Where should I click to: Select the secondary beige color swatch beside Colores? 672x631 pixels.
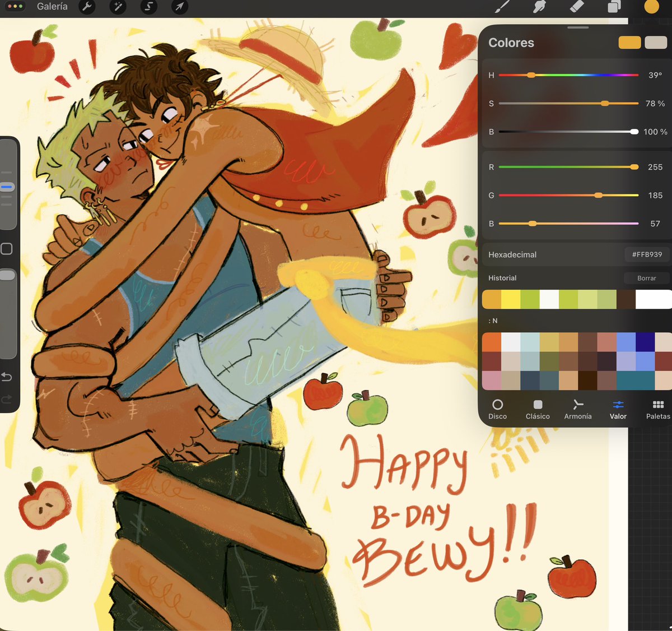pyautogui.click(x=656, y=43)
